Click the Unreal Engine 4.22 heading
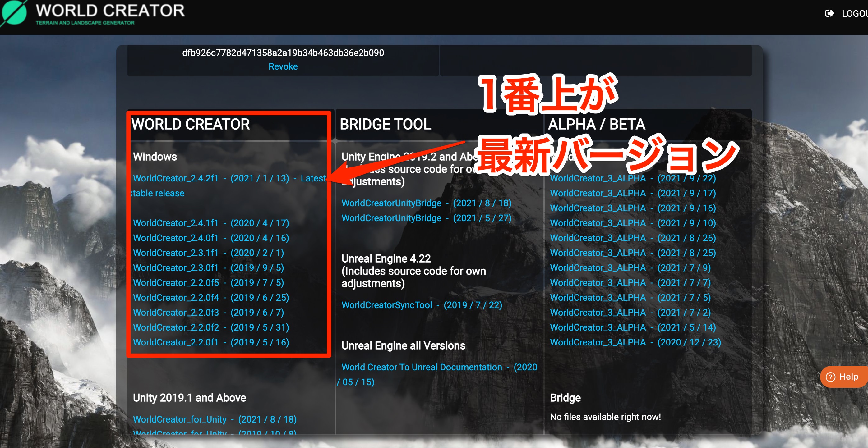868x448 pixels. 386,258
